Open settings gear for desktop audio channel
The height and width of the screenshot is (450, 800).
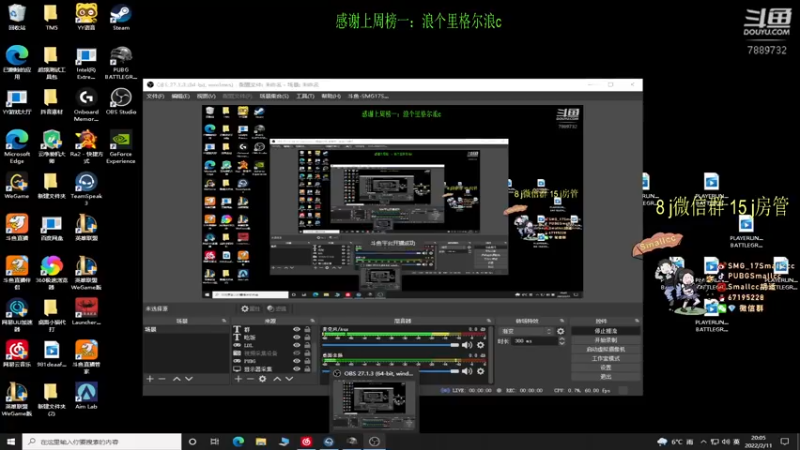[481, 371]
